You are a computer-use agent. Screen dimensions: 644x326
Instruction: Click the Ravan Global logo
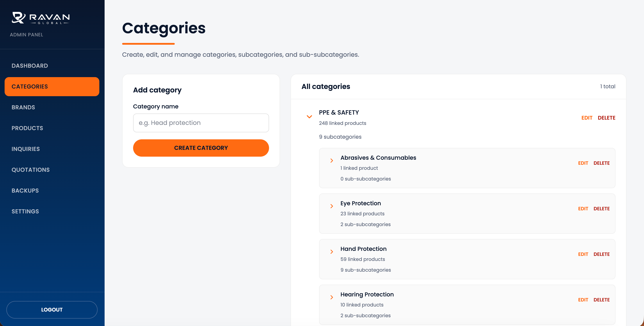pos(41,18)
